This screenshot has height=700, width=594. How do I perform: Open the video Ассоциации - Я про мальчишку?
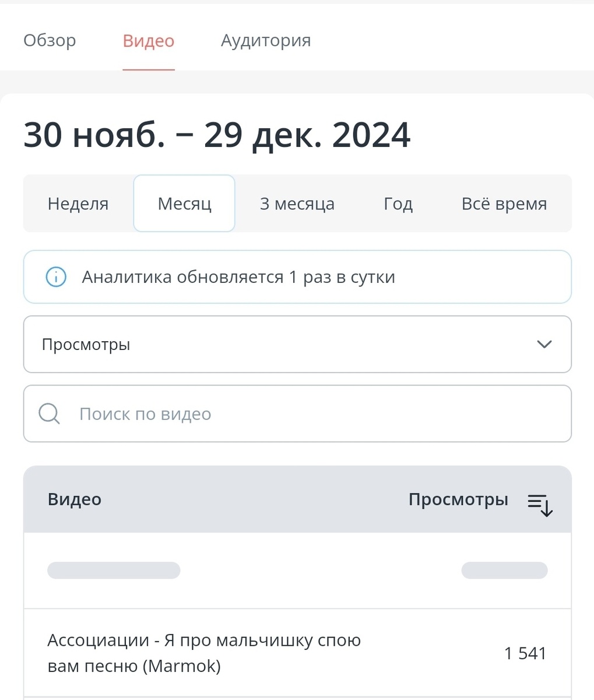coord(204,652)
